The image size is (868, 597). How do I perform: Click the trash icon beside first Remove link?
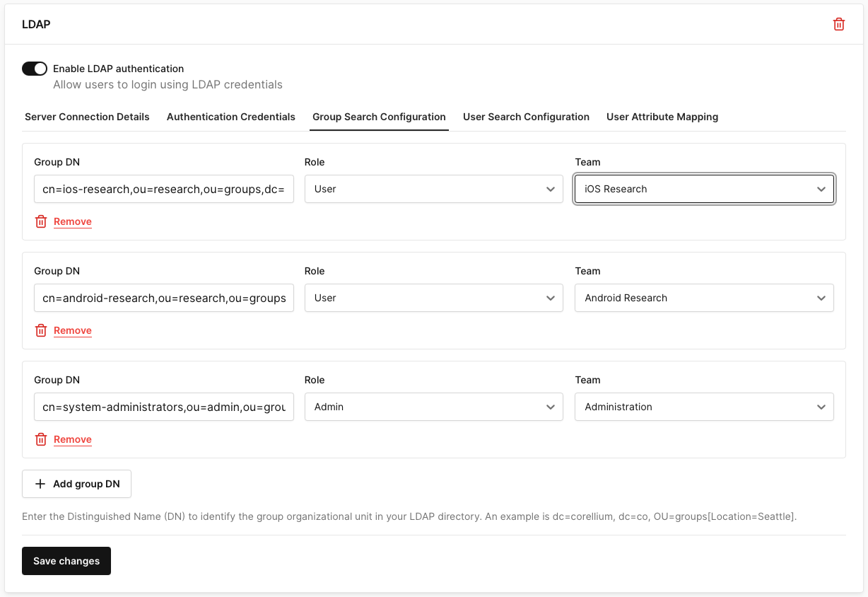pyautogui.click(x=40, y=221)
